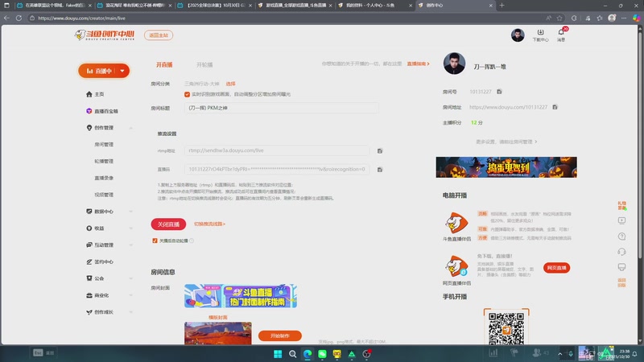This screenshot has width=644, height=362.
Task: Open the 斗鱼直播热门封面制作指南 banner
Action: coord(241,296)
